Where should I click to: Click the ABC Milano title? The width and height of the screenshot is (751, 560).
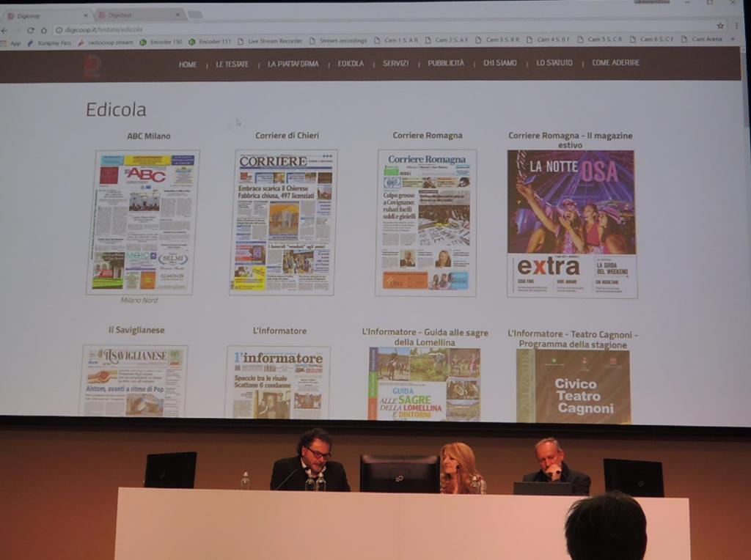coord(148,136)
